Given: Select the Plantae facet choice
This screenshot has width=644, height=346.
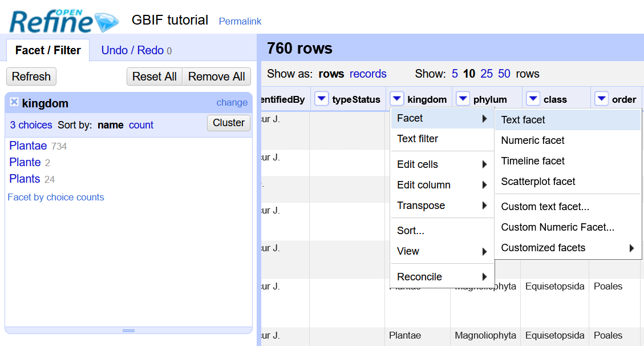Looking at the screenshot, I should 28,146.
